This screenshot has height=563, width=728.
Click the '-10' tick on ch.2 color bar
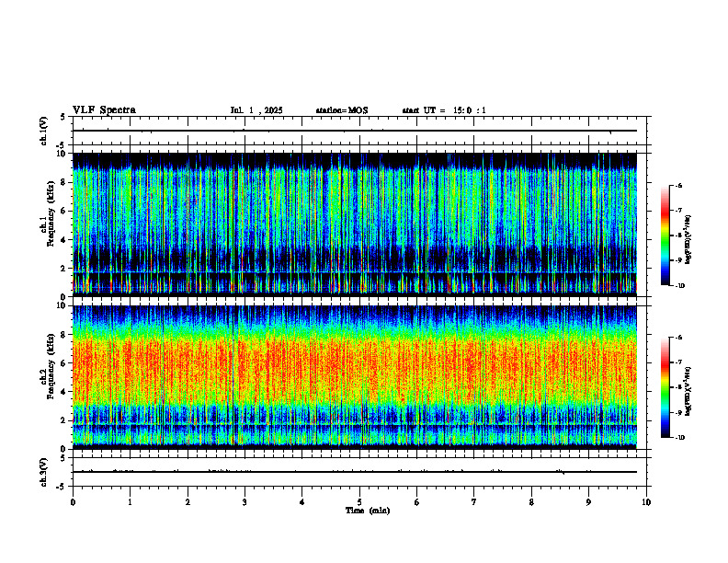click(679, 438)
